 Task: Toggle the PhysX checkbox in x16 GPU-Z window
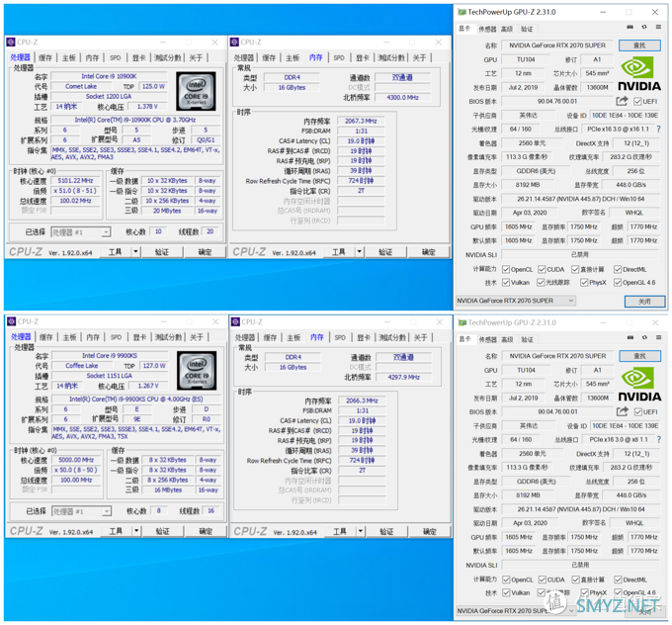tap(584, 282)
